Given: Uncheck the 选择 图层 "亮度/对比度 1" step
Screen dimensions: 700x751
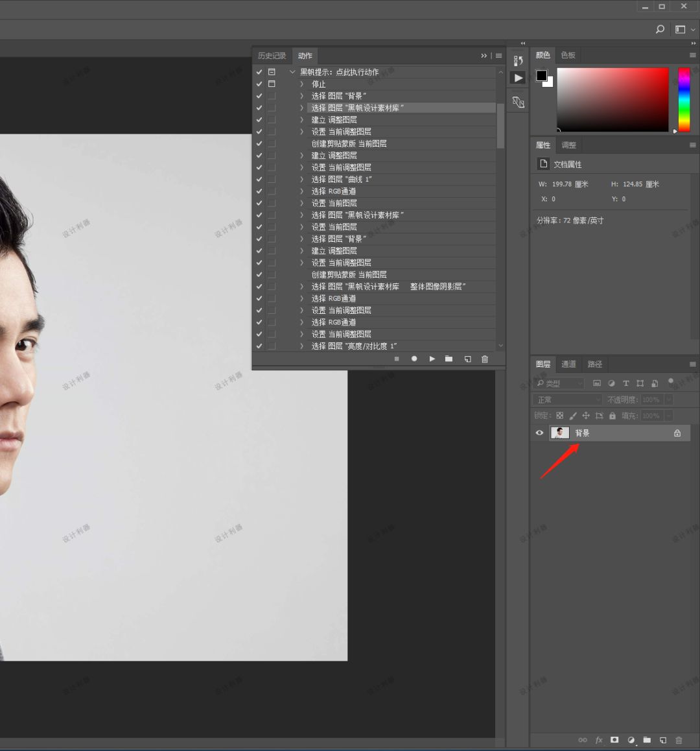Looking at the screenshot, I should coord(259,346).
